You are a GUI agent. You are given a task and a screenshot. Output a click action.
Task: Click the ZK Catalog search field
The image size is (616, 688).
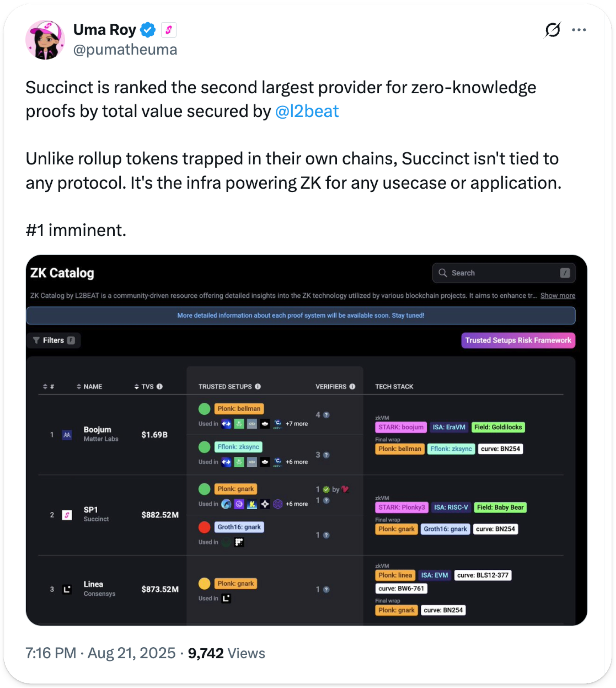click(x=503, y=273)
